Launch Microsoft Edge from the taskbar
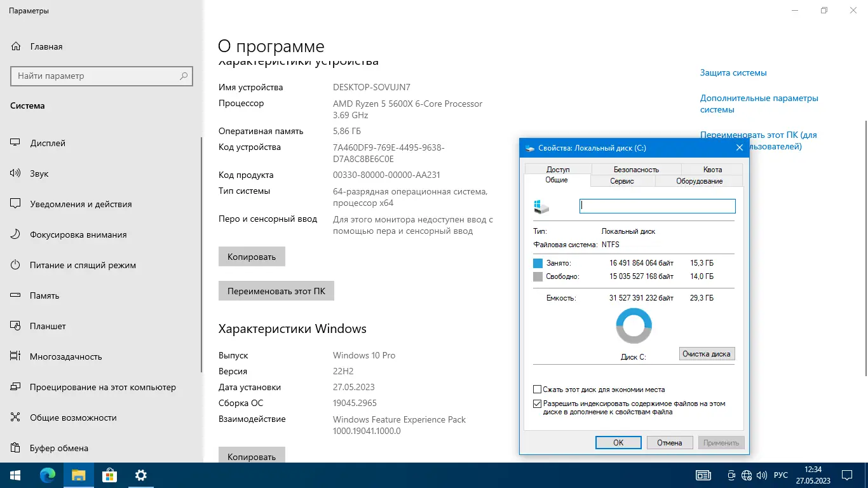The width and height of the screenshot is (868, 488). 47,475
